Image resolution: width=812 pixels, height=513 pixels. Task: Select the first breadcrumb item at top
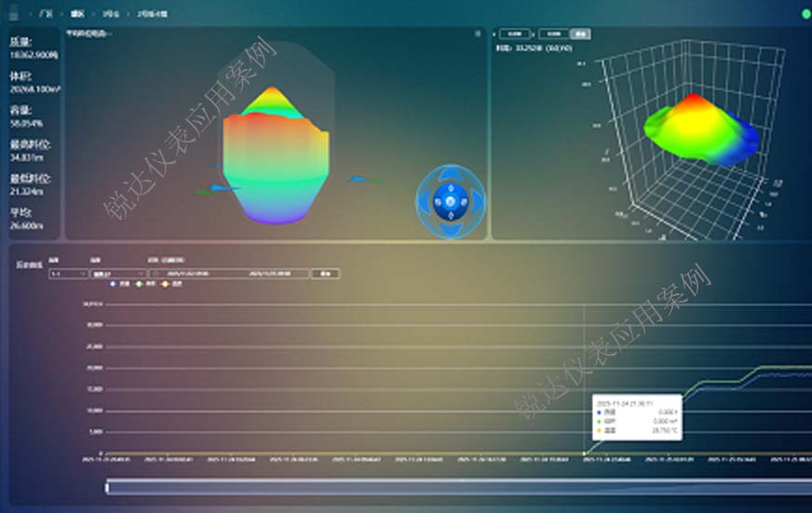(44, 15)
